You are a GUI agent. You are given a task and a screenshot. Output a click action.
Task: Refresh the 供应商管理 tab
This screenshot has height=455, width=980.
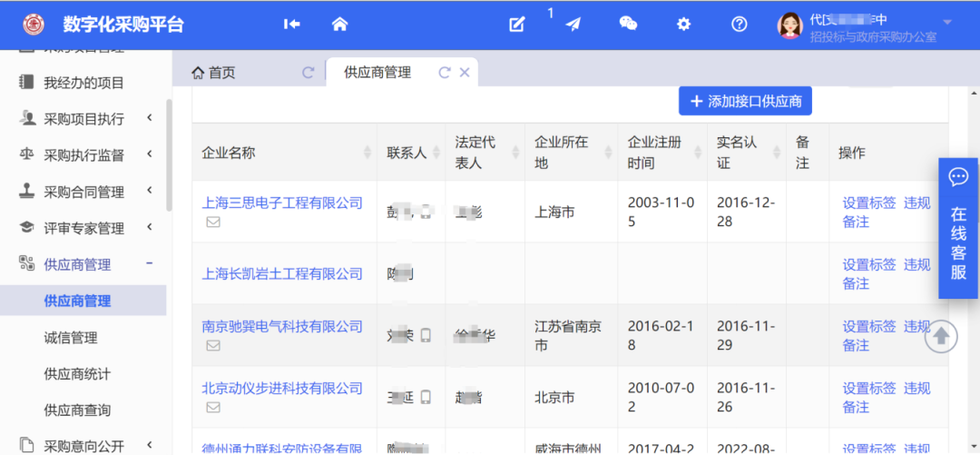[445, 73]
